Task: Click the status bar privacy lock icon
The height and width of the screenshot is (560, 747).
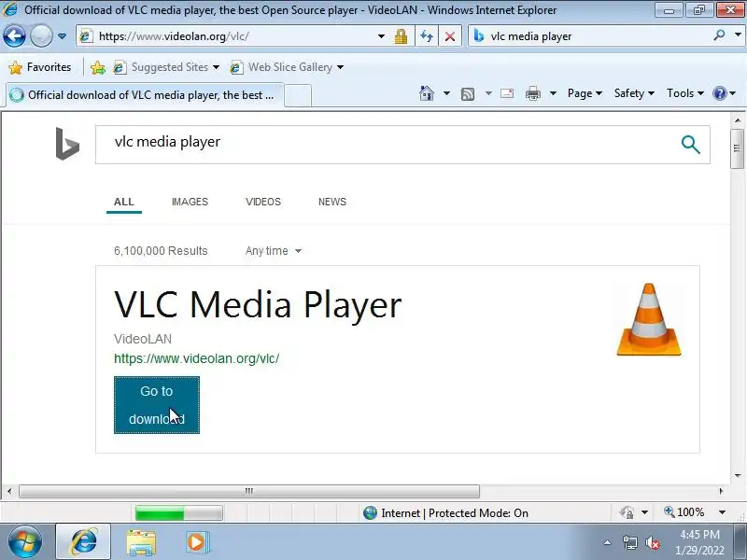Action: tap(627, 512)
